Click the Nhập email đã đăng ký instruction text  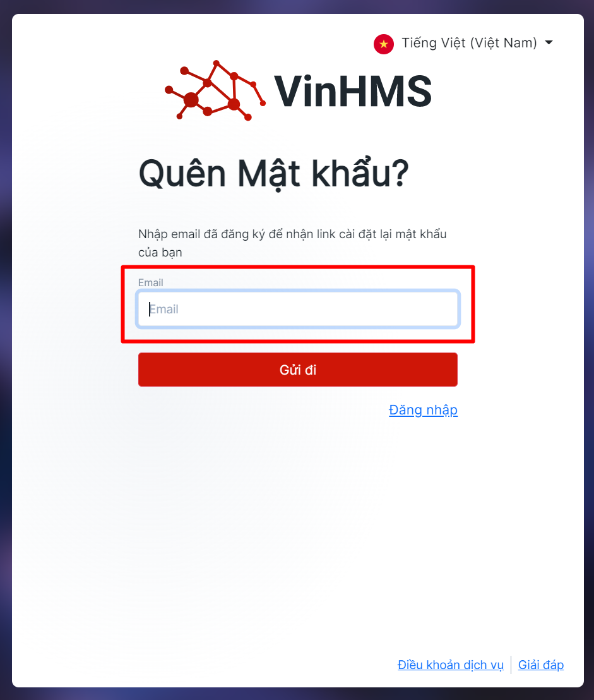[x=292, y=243]
